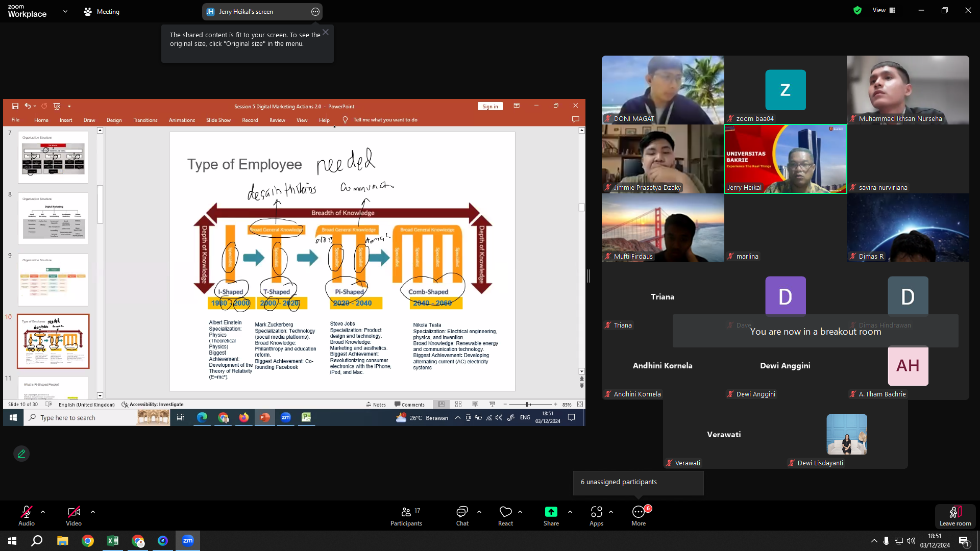Open the Transitions ribbon tab
The height and width of the screenshot is (551, 980).
click(x=145, y=120)
